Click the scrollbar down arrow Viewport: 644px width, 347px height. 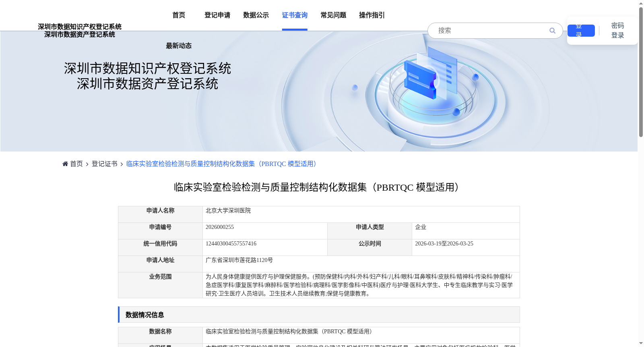tap(641, 343)
